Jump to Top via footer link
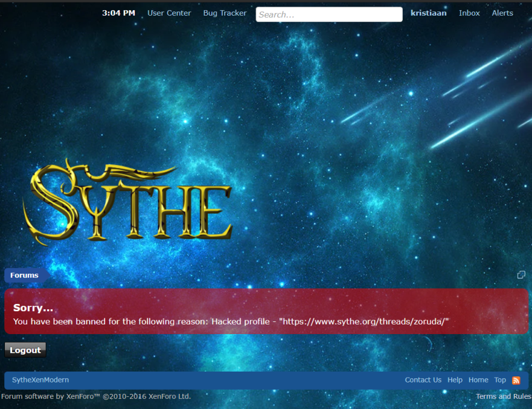Image resolution: width=532 pixels, height=409 pixels. click(500, 380)
